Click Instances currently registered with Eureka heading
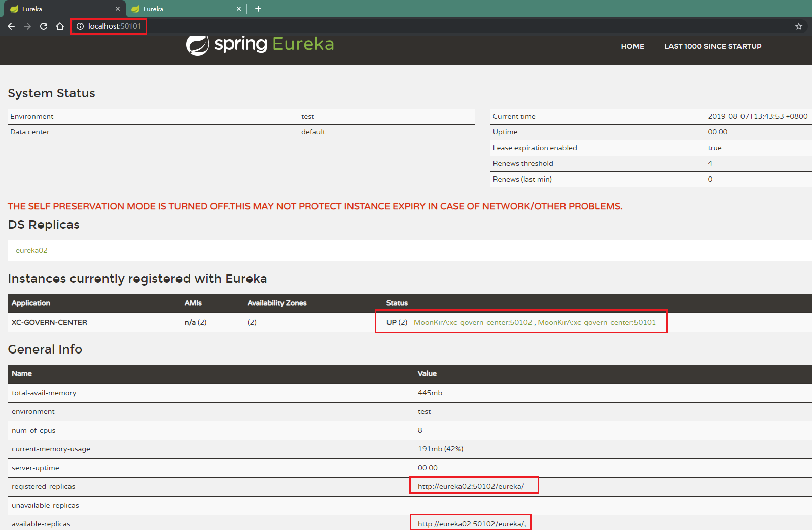 (x=137, y=279)
